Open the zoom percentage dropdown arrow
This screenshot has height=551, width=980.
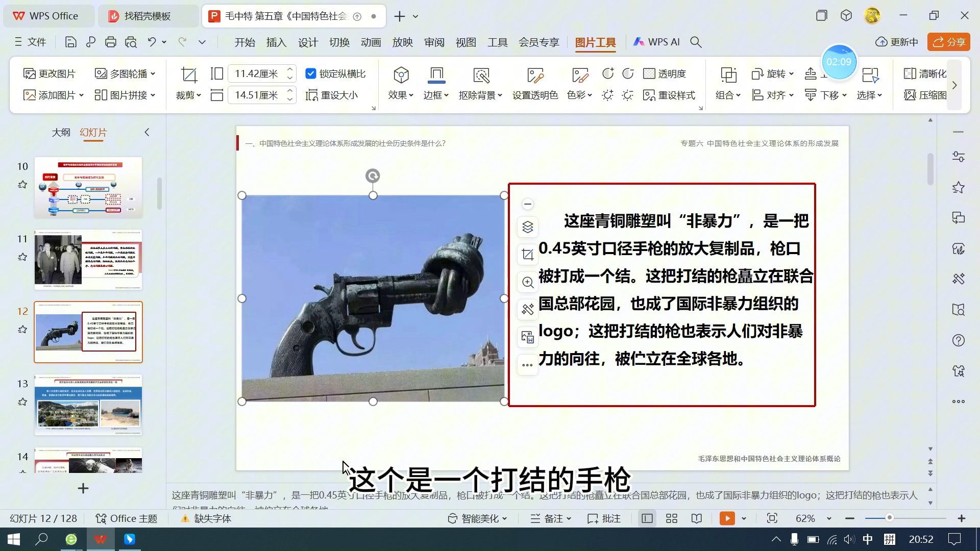coord(829,518)
